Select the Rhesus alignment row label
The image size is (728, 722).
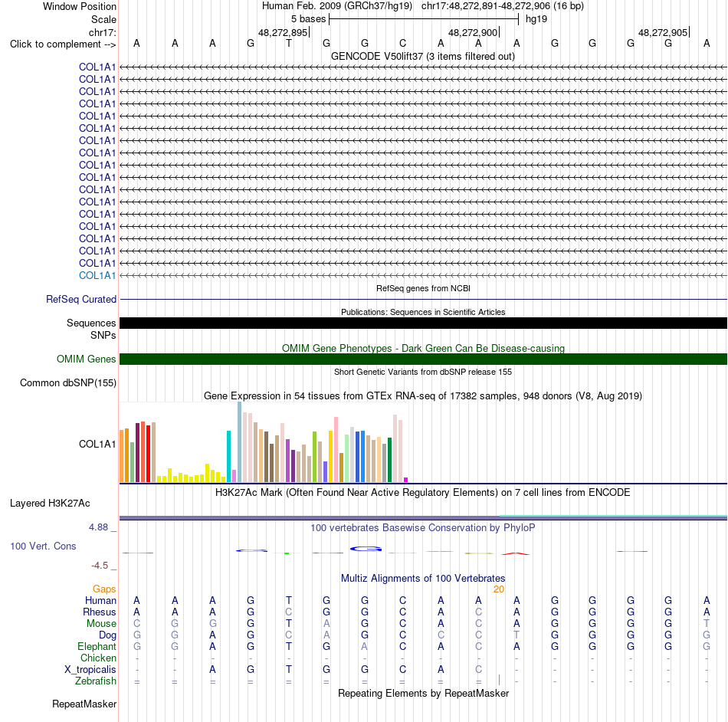(x=100, y=612)
